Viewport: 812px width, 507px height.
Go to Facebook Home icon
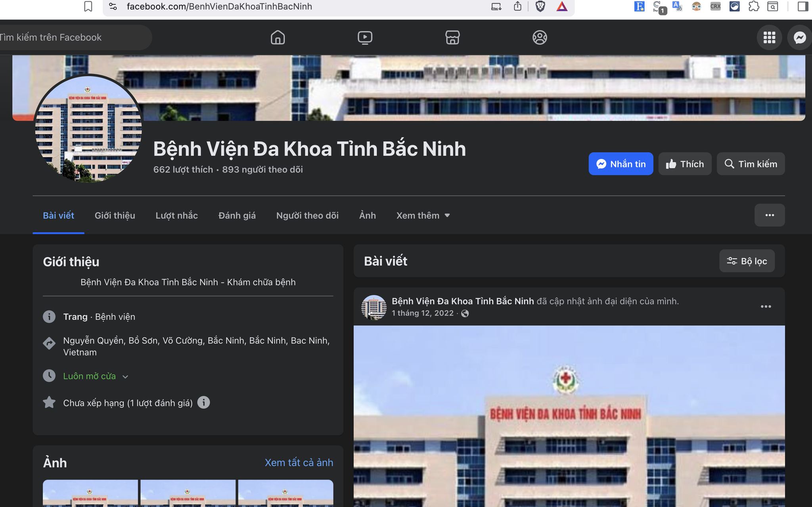[278, 37]
